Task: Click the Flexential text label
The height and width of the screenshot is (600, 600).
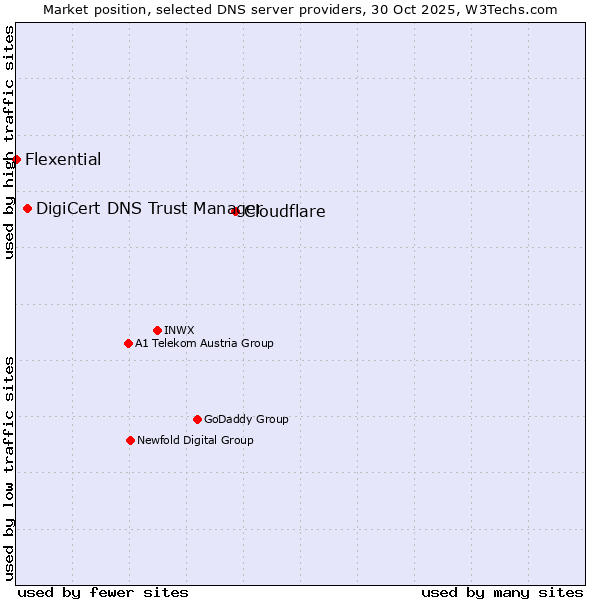Action: pos(63,160)
